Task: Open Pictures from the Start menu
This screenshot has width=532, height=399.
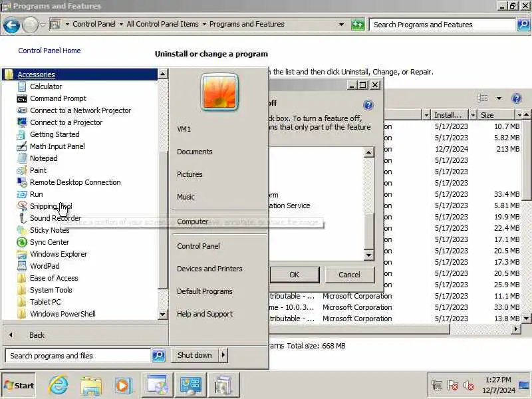Action: 190,174
